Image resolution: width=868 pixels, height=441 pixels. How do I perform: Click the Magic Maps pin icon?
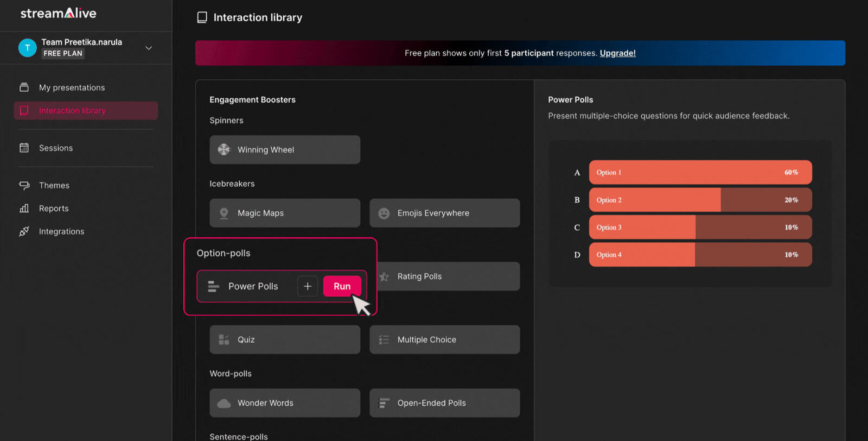pos(224,213)
